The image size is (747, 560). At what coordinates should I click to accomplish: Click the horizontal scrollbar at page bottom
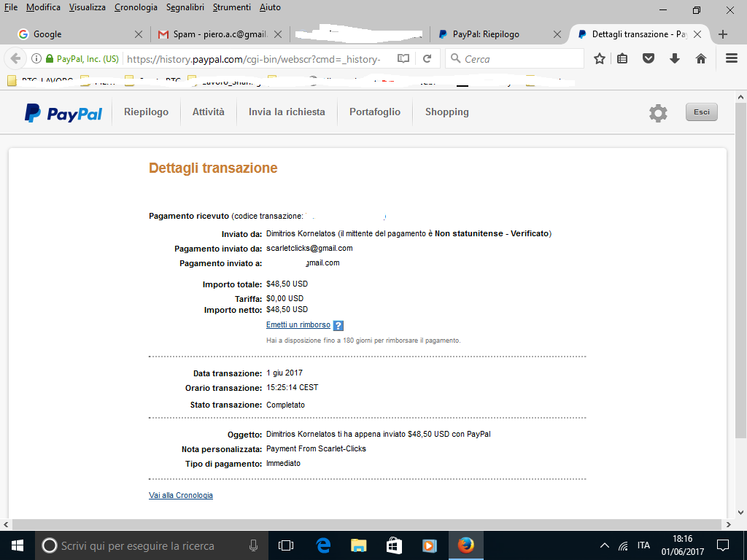(365, 524)
